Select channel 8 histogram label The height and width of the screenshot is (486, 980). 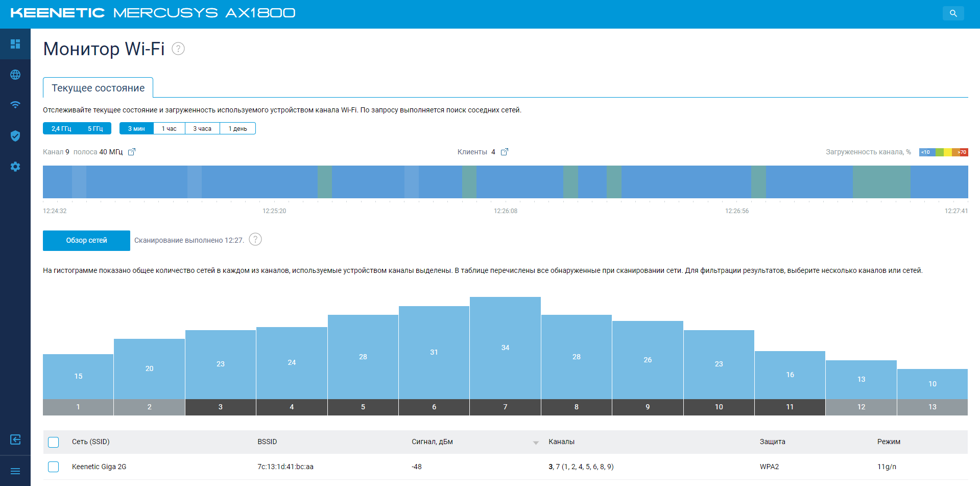[577, 407]
